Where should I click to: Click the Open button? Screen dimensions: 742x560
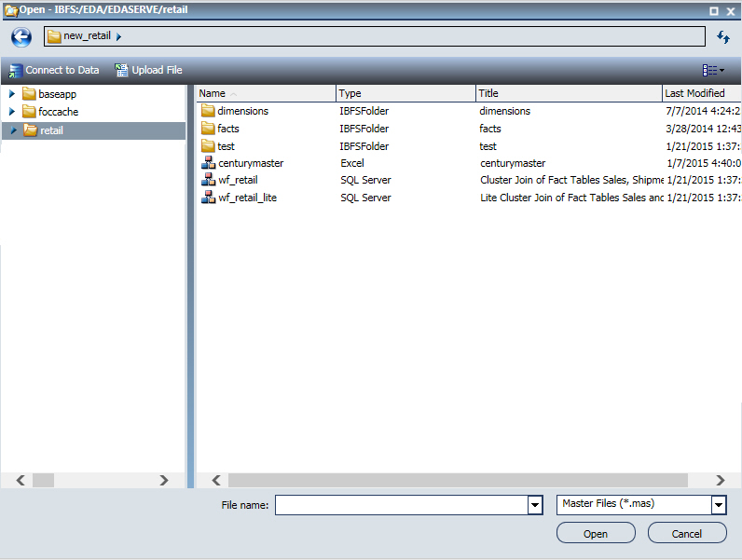(x=596, y=533)
